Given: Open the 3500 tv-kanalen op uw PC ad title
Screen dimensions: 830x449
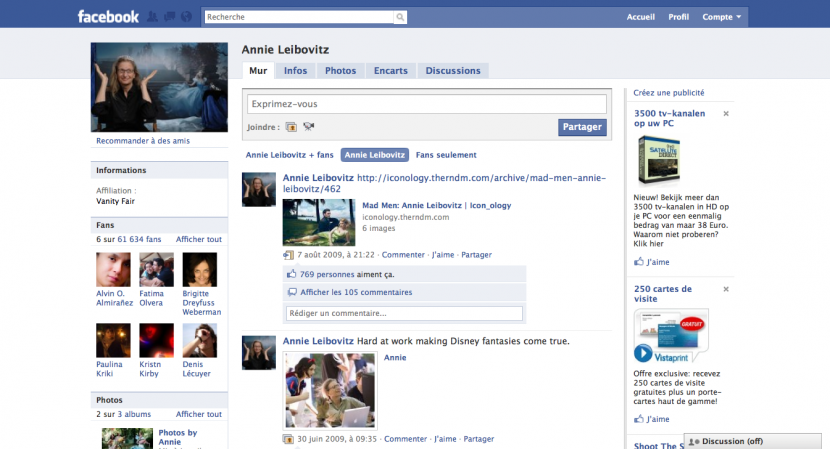Looking at the screenshot, I should 670,118.
